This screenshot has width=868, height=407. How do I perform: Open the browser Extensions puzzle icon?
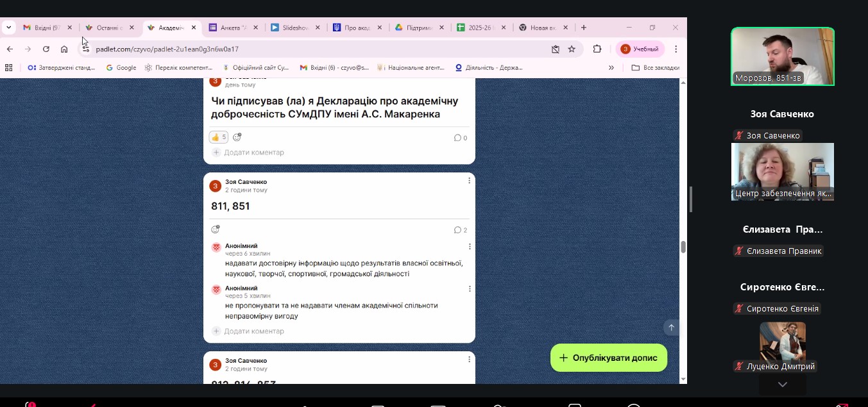pos(597,49)
